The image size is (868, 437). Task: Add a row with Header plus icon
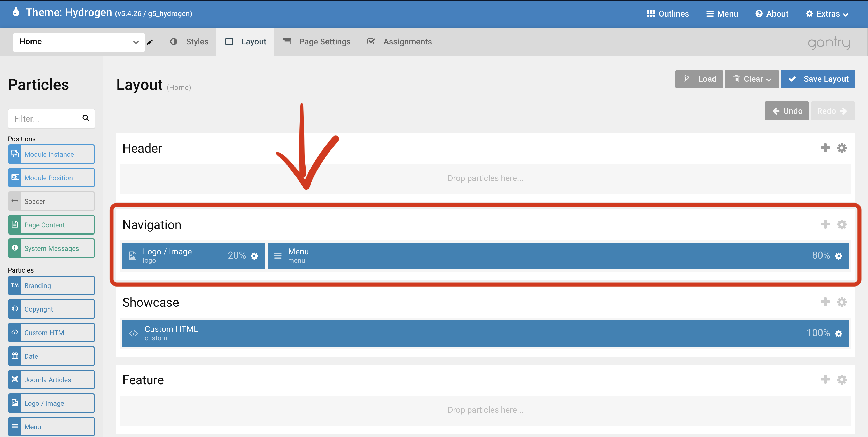[x=825, y=148]
